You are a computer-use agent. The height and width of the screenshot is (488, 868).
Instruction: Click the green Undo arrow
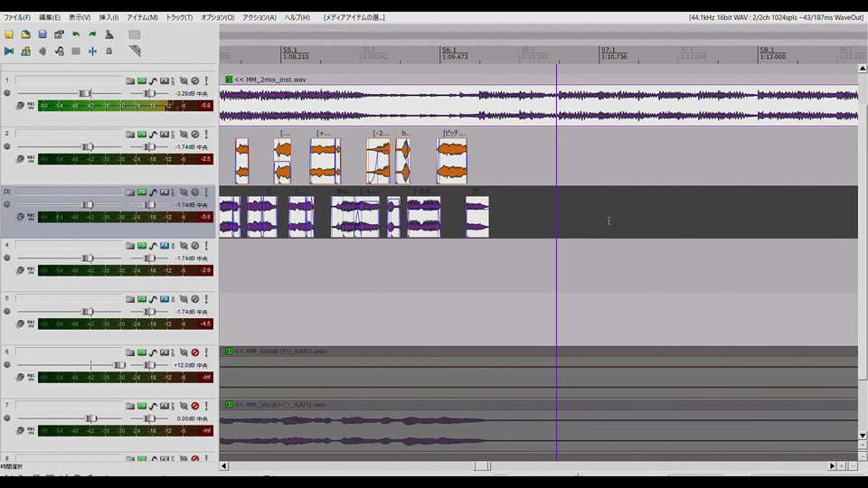[76, 34]
